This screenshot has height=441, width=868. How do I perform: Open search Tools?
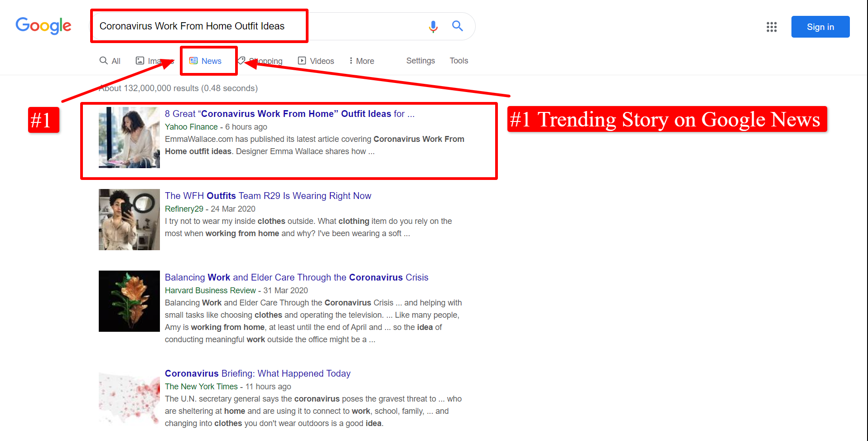click(459, 61)
